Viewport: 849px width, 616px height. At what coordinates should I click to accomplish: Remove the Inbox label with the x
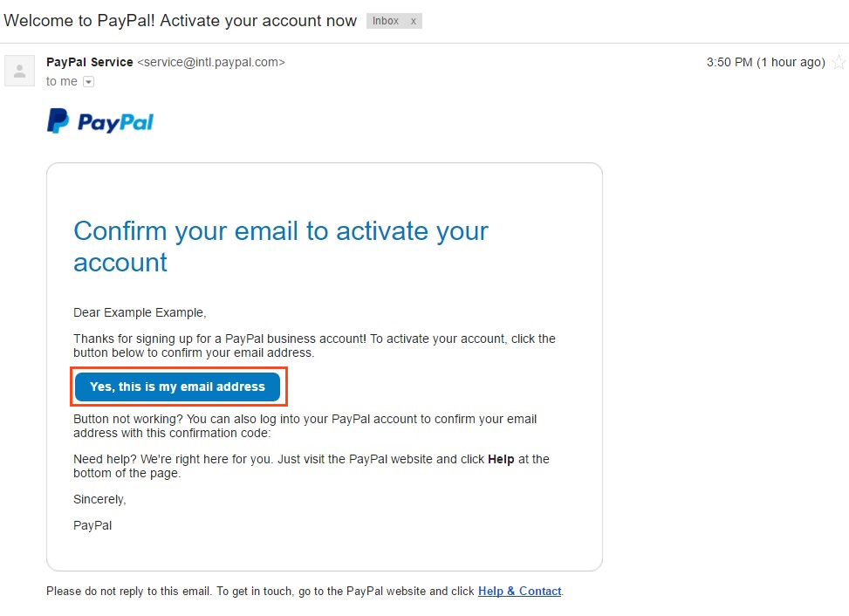[x=414, y=21]
